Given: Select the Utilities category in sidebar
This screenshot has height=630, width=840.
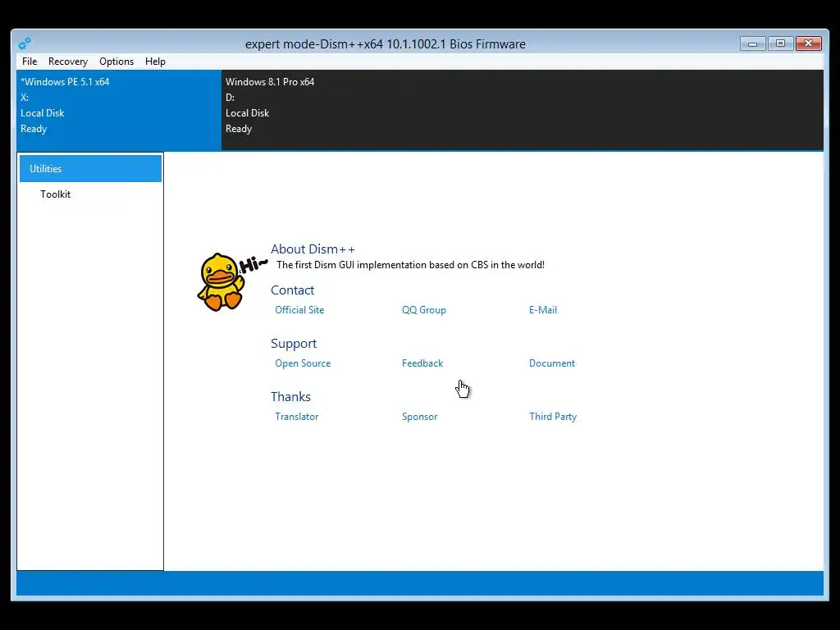Looking at the screenshot, I should [x=90, y=169].
